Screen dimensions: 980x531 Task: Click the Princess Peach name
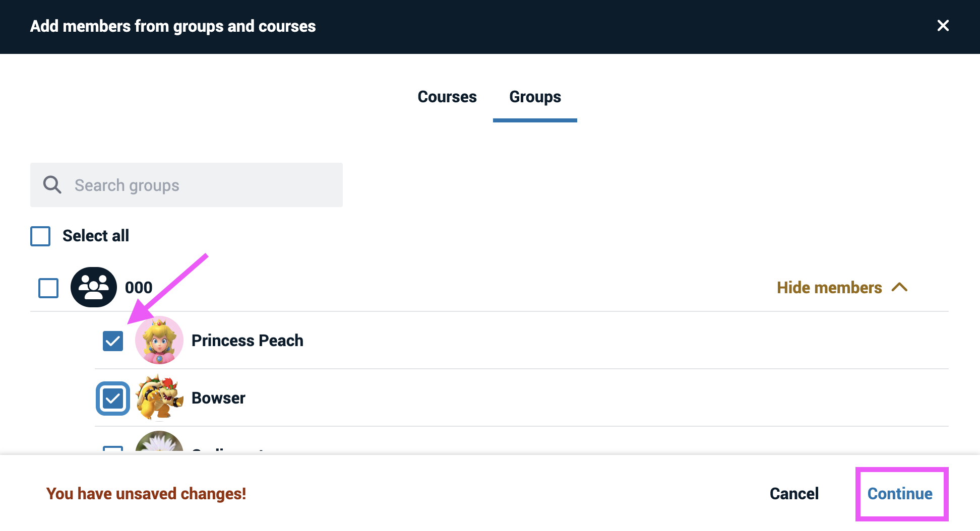click(248, 341)
